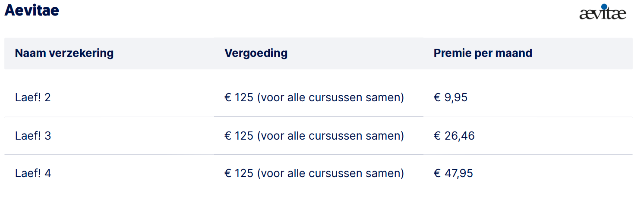Click the divider line below the Laef! 3 row
644x206 pixels.
[318, 154]
